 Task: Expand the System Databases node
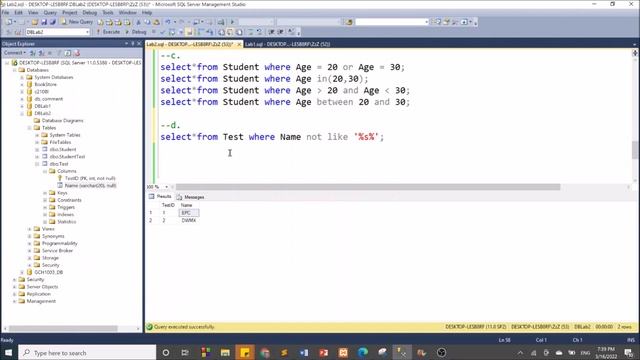[22, 77]
